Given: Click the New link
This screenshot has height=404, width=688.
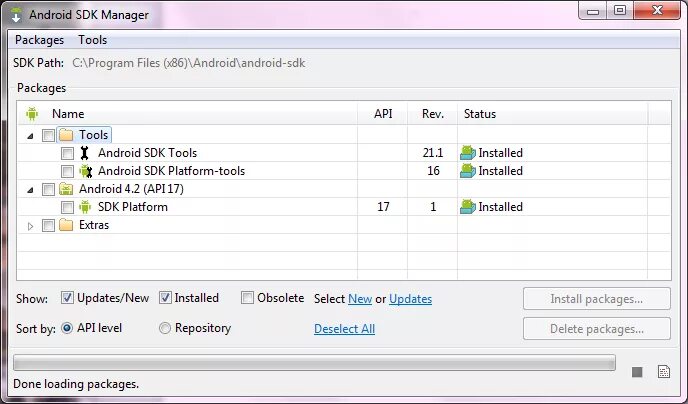Looking at the screenshot, I should (360, 299).
